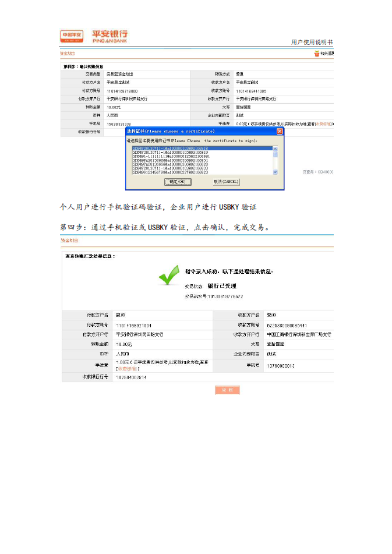Click the 用户使用说明书 header text
Image resolution: width=392 pixels, height=554 pixels.
click(x=312, y=42)
